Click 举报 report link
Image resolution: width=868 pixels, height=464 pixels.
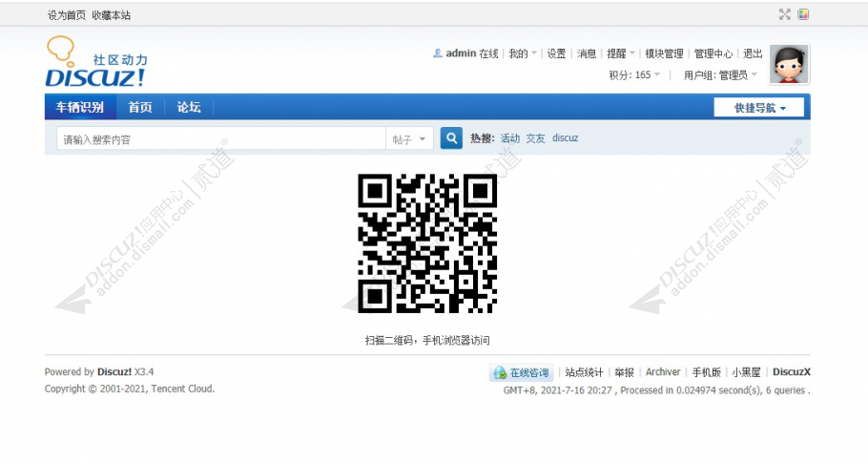point(624,372)
